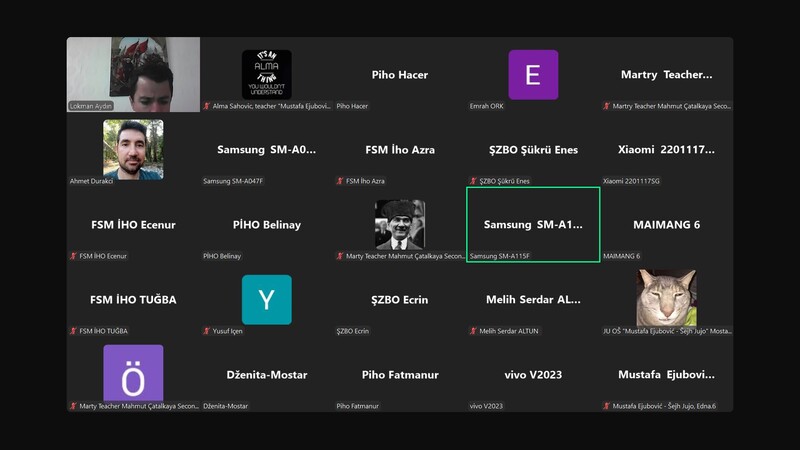The width and height of the screenshot is (800, 450).
Task: Select the purple 'E' avatar of Emrah ORK
Action: click(533, 75)
